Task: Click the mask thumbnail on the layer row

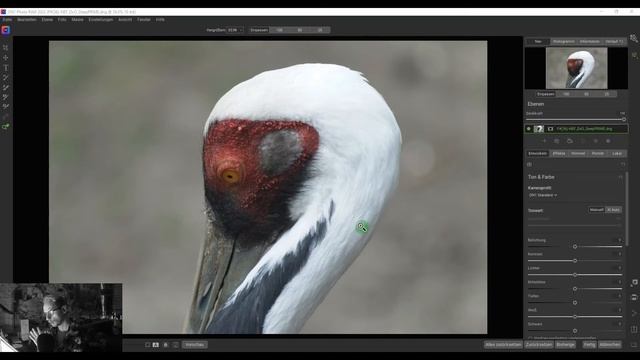Action: pyautogui.click(x=539, y=129)
